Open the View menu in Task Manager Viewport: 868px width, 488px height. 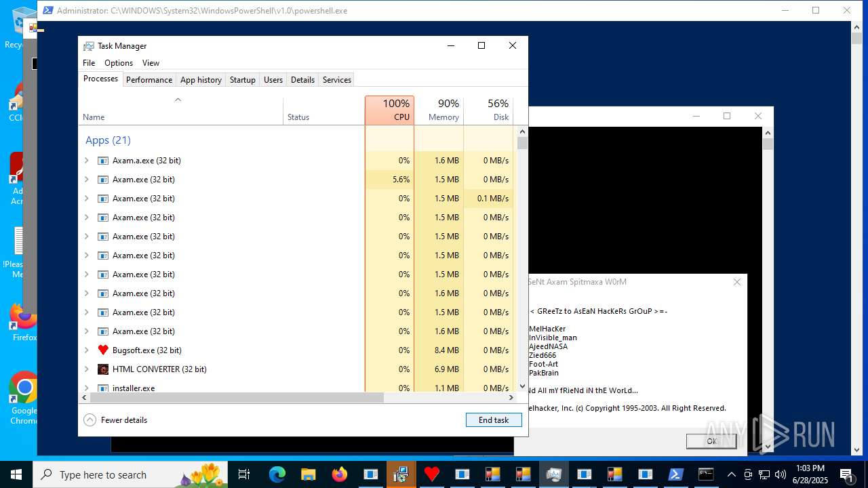pyautogui.click(x=151, y=63)
